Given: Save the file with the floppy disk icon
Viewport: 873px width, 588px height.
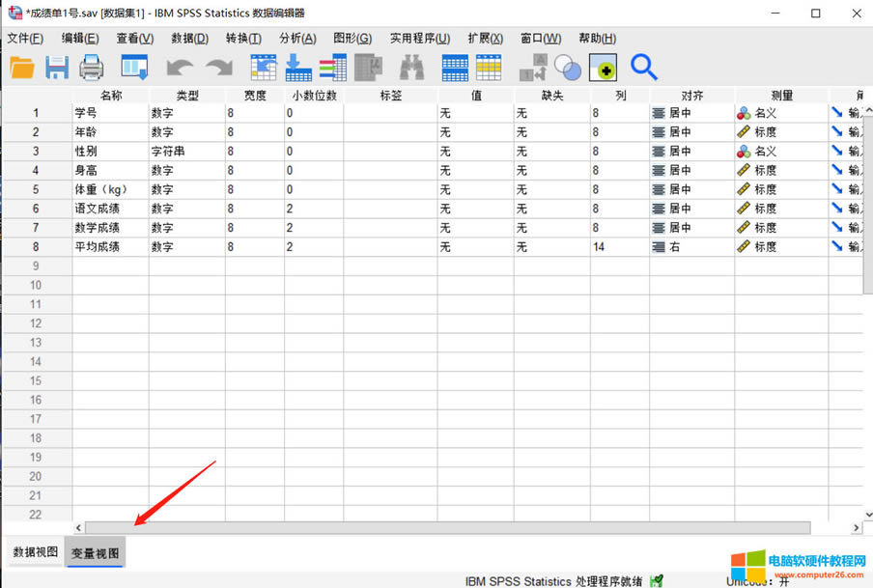Looking at the screenshot, I should (x=57, y=68).
